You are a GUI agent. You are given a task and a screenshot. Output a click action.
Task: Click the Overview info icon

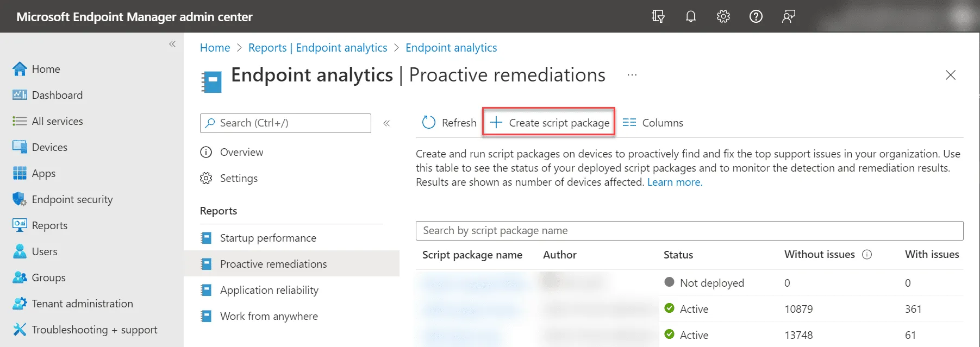click(x=206, y=152)
